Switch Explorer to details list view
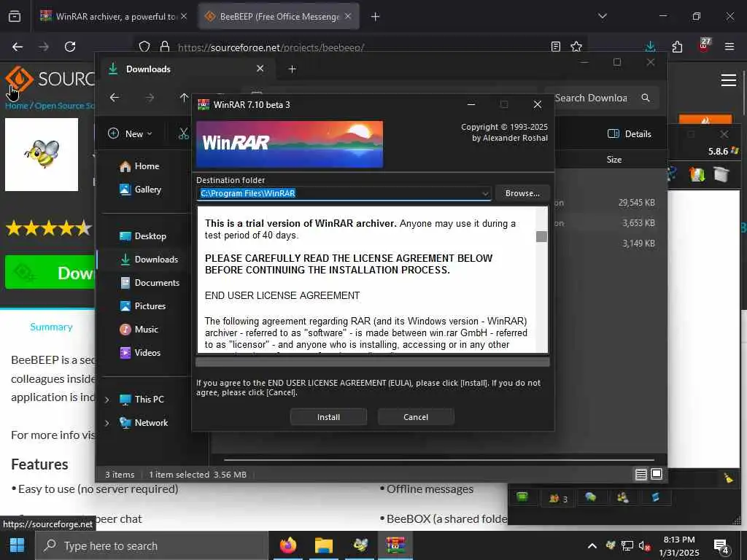 pos(640,474)
